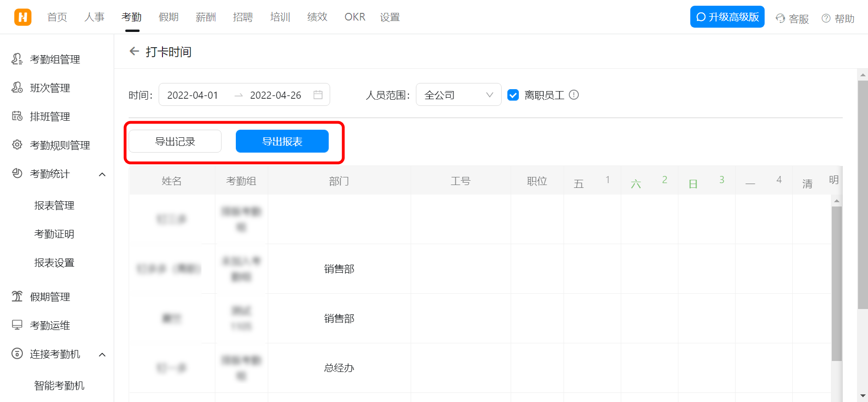Collapse the 连接考勤机 sidebar section
The image size is (868, 402).
pos(102,355)
